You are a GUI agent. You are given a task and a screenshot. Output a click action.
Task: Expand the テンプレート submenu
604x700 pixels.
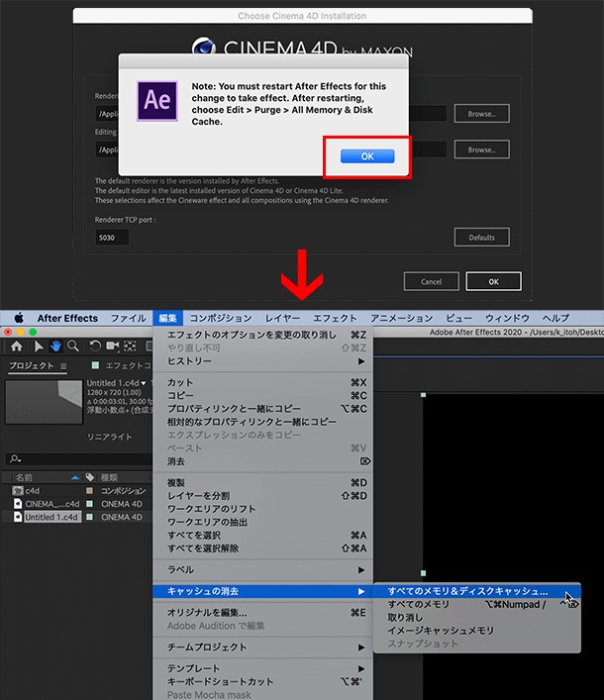point(361,668)
